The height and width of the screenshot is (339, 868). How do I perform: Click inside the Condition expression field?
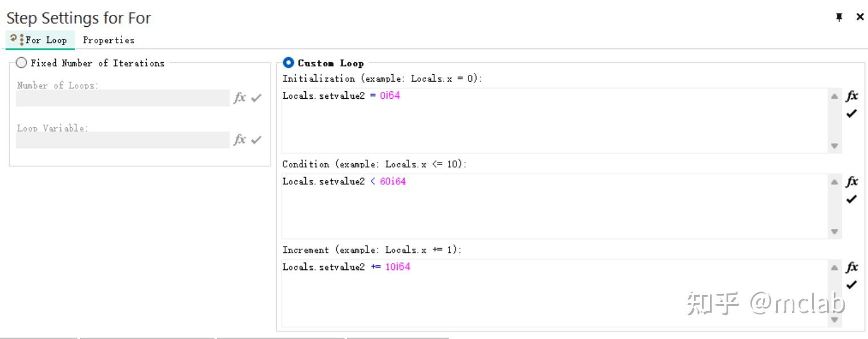(x=554, y=207)
